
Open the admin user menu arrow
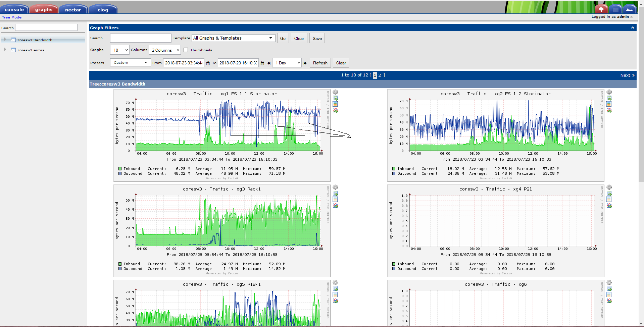[x=632, y=17]
